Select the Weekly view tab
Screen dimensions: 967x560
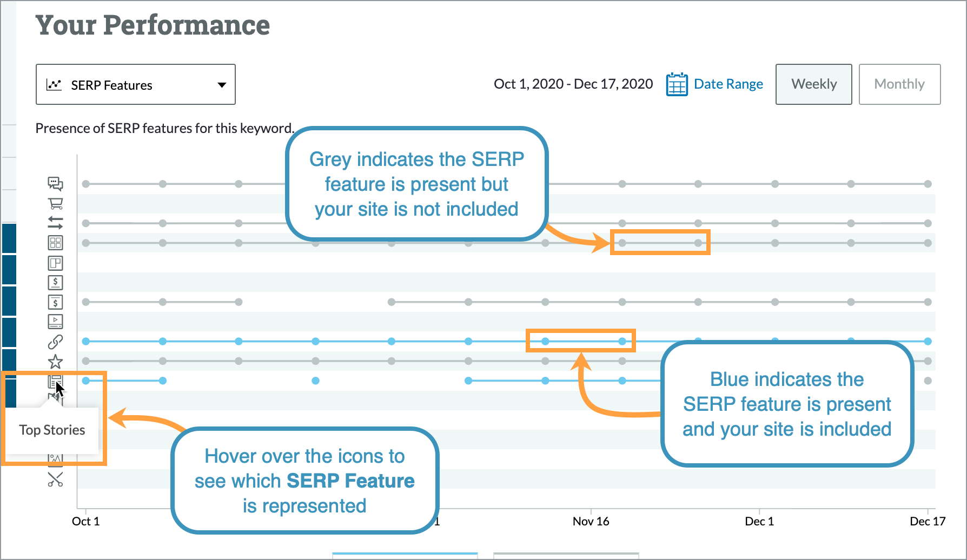click(x=813, y=84)
